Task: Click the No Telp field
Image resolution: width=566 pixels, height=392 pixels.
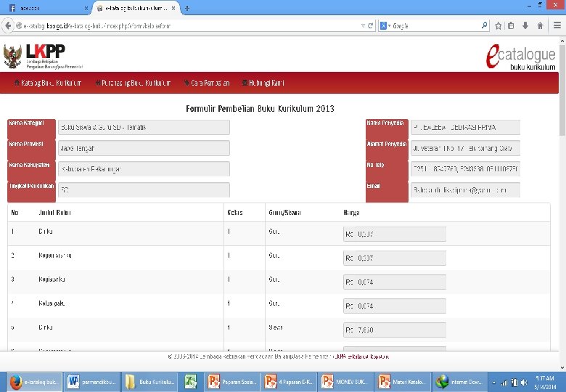Action: coord(465,169)
